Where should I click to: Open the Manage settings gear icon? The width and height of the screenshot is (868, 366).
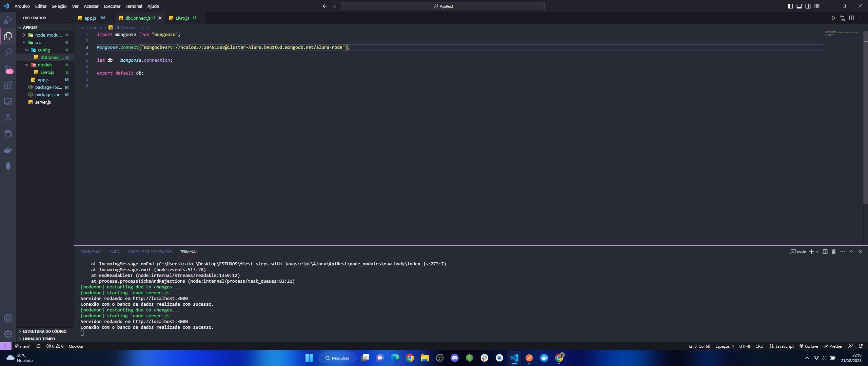[x=8, y=334]
